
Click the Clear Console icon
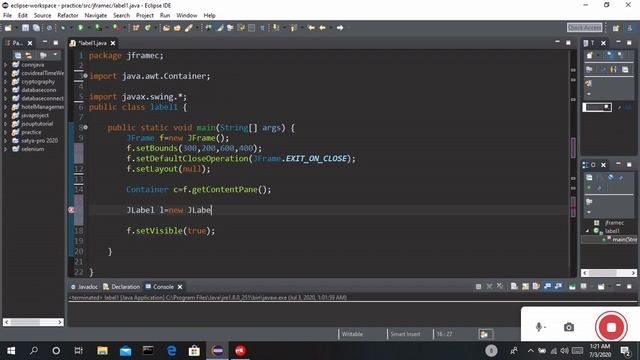514,287
